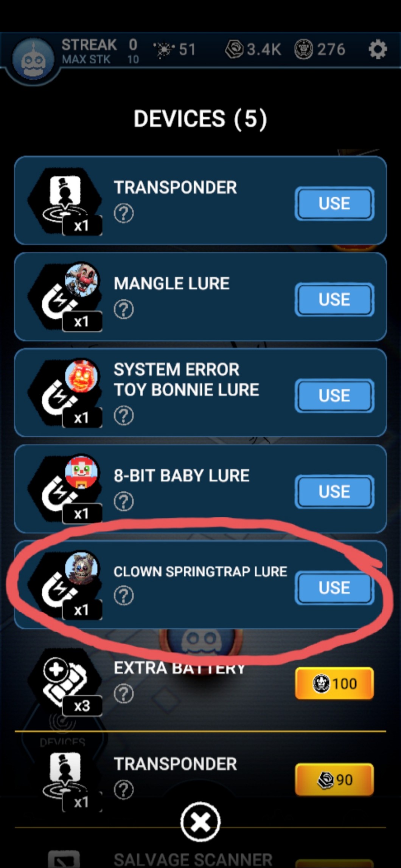This screenshot has height=868, width=401.
Task: Use the Mangle Lure
Action: [334, 299]
